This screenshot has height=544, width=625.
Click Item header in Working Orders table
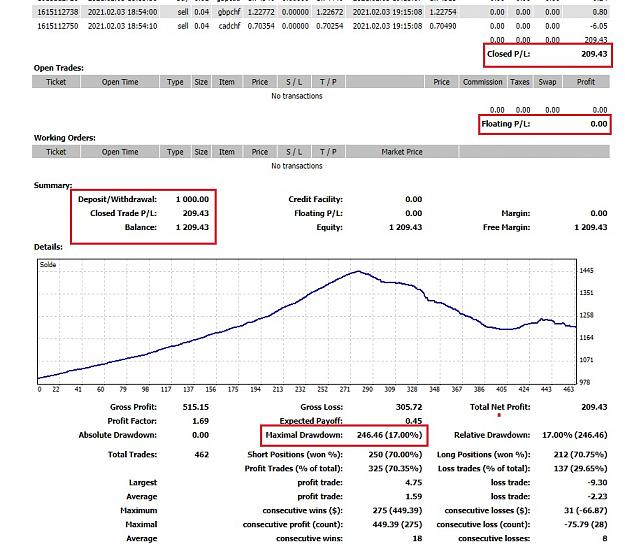[226, 152]
